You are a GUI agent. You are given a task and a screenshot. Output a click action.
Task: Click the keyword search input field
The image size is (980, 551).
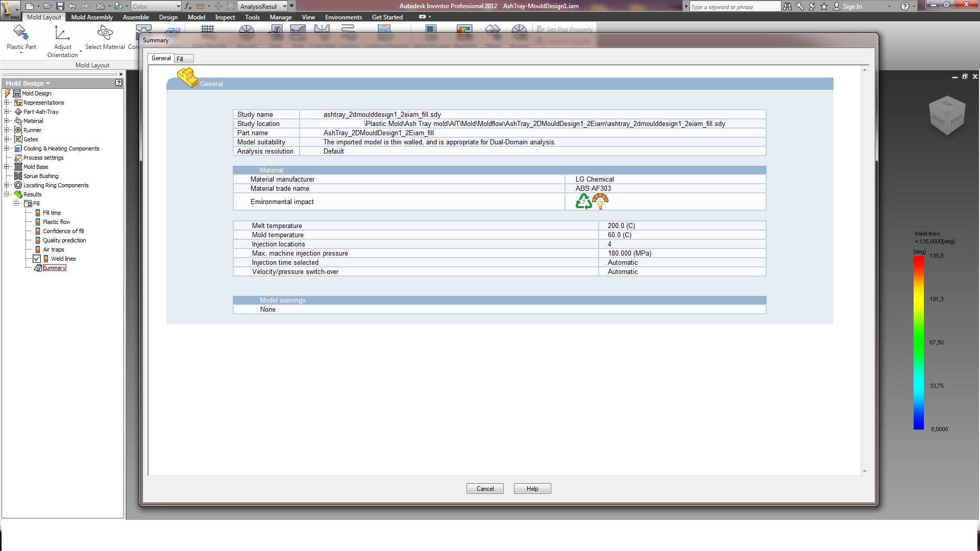pos(735,7)
